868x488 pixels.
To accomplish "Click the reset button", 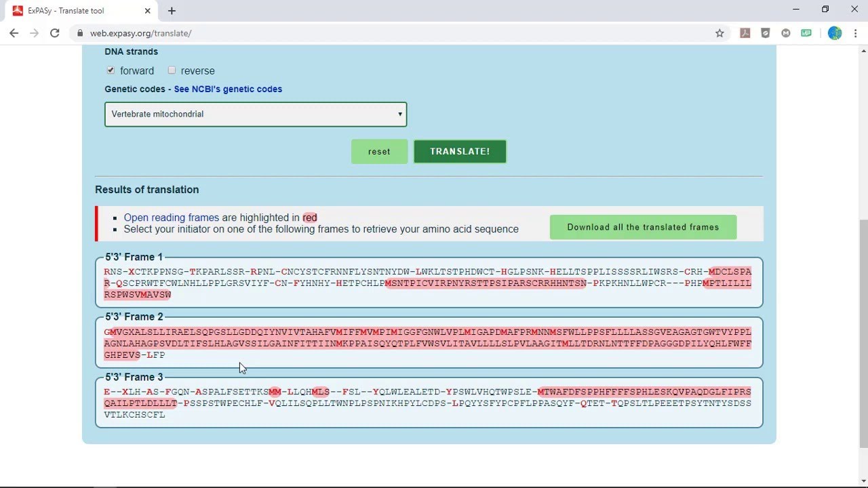I will [379, 151].
